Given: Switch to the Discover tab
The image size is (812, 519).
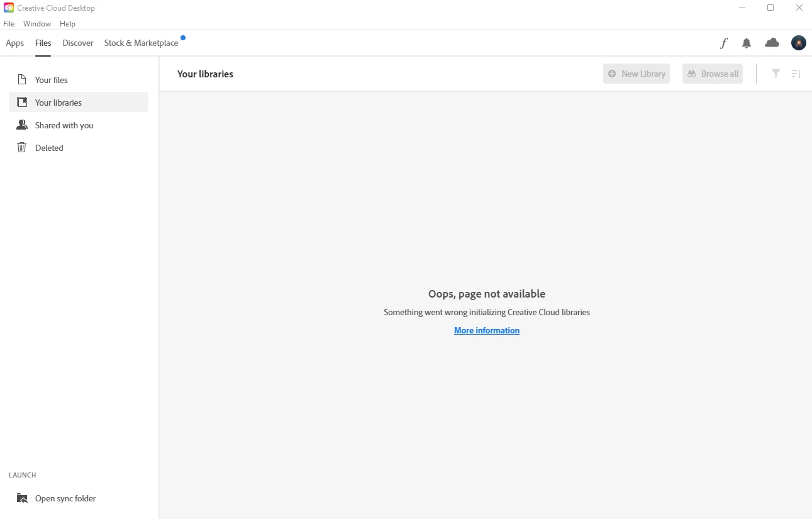Looking at the screenshot, I should coord(78,43).
